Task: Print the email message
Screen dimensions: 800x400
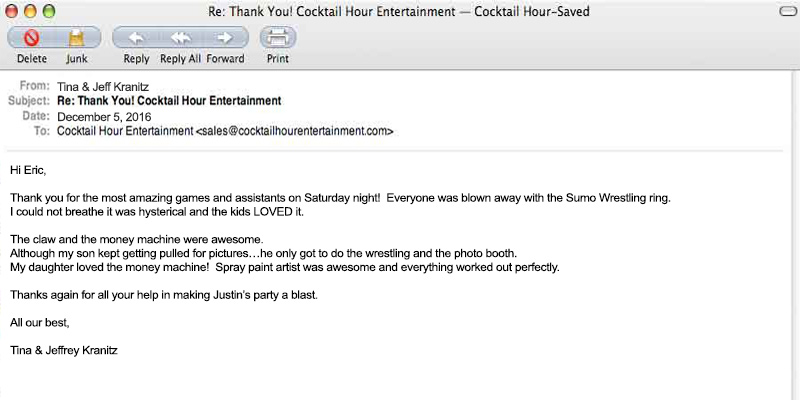Action: coord(278,39)
